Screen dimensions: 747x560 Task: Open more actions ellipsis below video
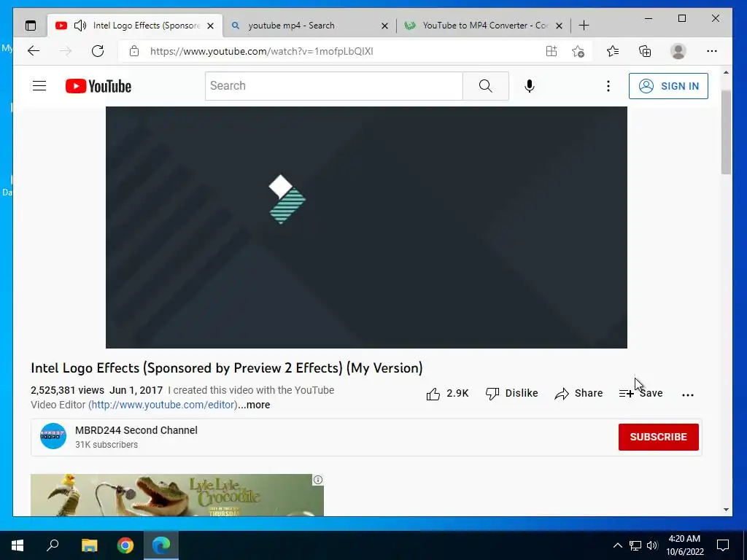(x=687, y=394)
